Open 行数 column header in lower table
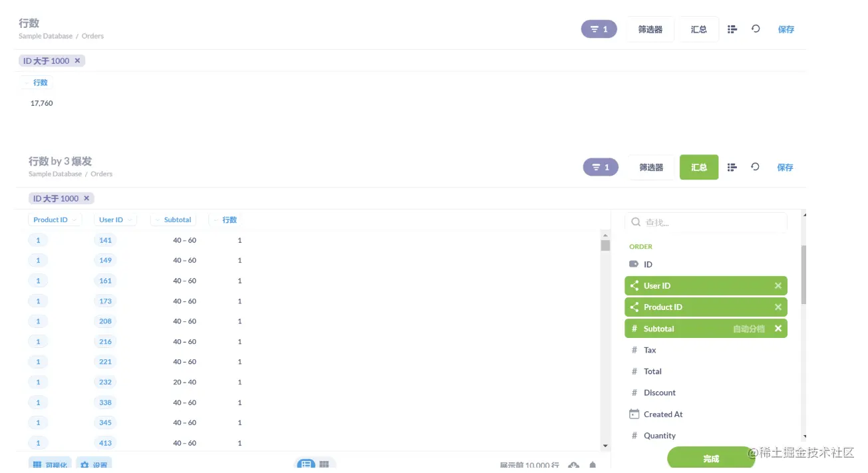The width and height of the screenshot is (868, 473). [x=224, y=220]
